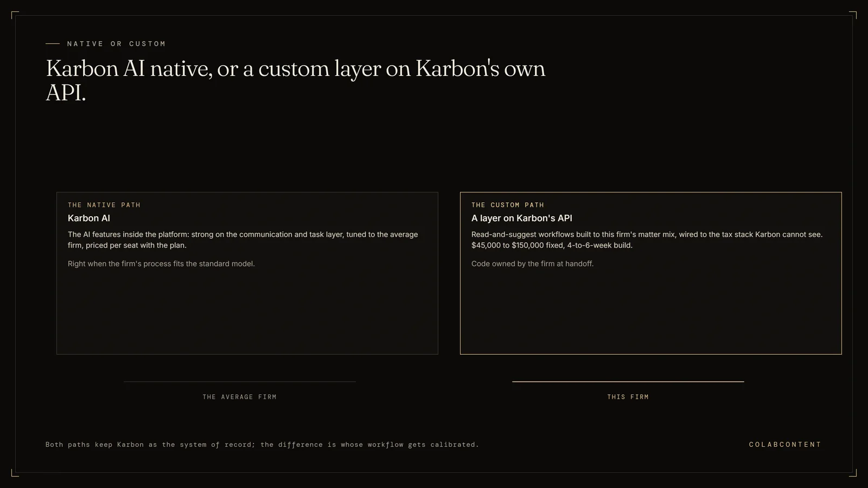Select the slide headline about Karbon AI native
868x488 pixels.
tap(296, 80)
